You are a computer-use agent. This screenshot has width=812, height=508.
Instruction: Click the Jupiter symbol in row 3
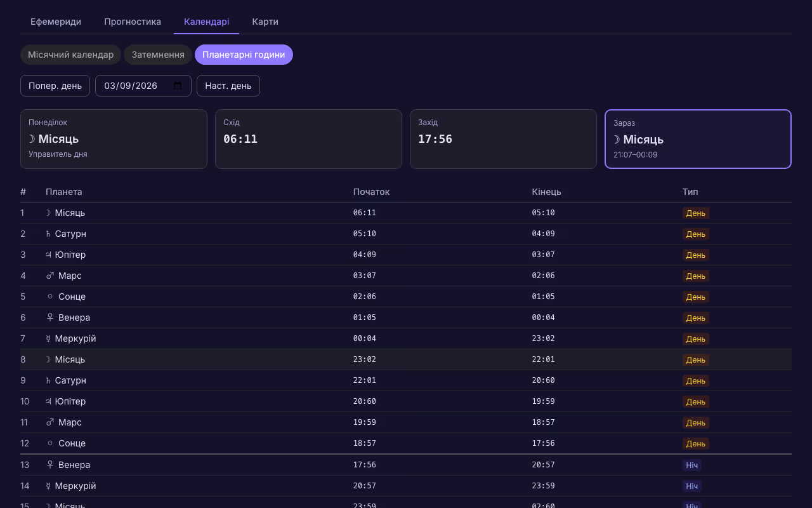(x=48, y=255)
